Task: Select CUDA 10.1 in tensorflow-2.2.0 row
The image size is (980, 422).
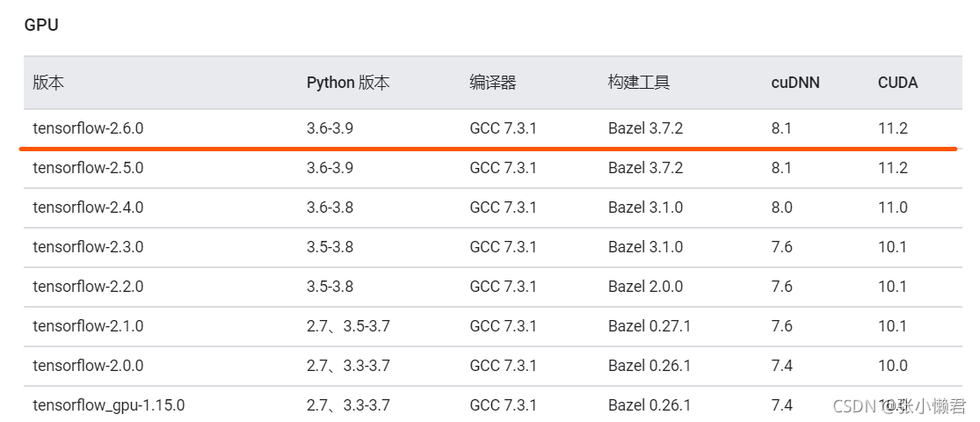Action: click(892, 287)
